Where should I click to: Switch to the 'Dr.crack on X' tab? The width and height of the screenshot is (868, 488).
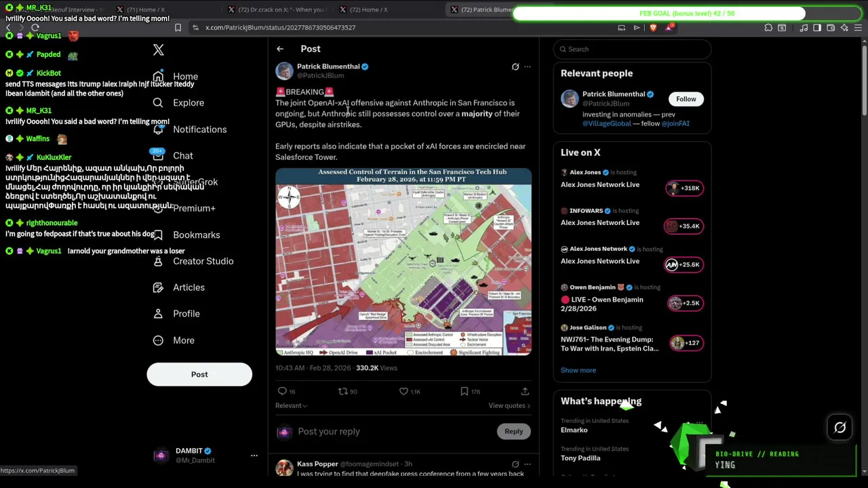click(277, 9)
